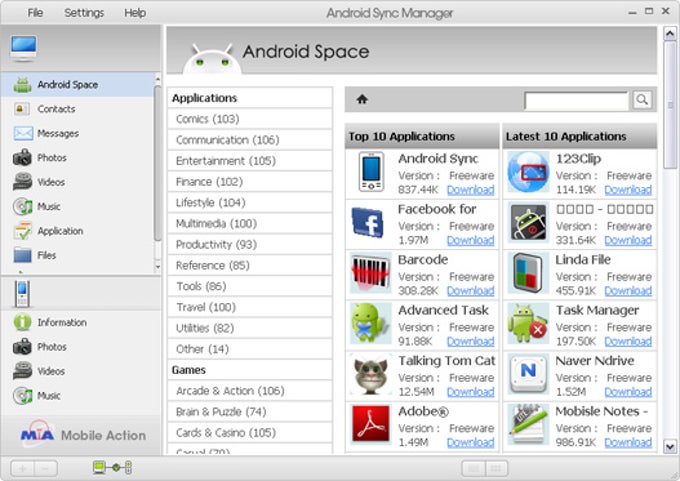Select Entertainment (105) category
This screenshot has height=481, width=680.
[x=250, y=161]
